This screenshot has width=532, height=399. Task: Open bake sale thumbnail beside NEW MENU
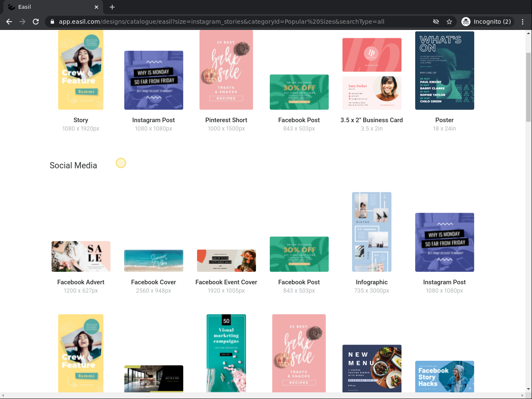click(299, 353)
